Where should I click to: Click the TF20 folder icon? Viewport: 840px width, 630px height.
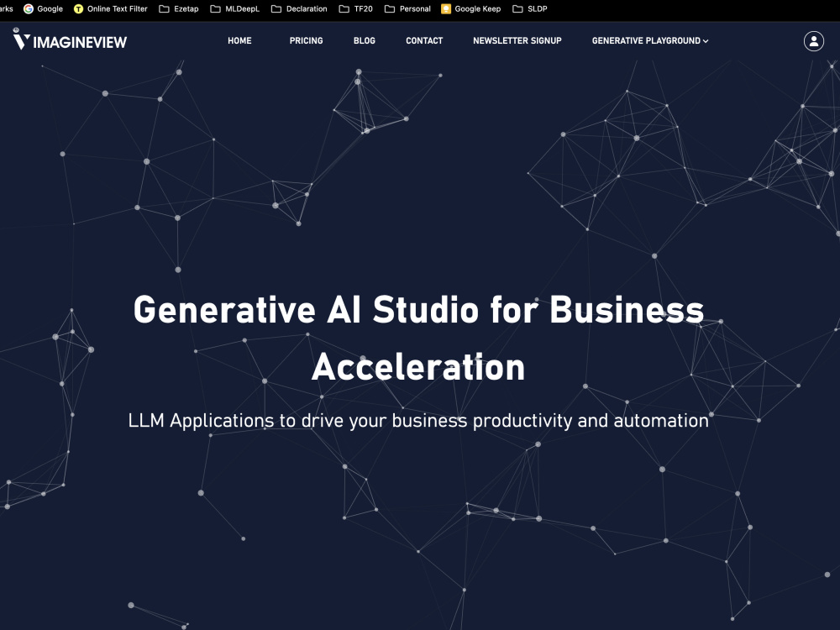(x=343, y=8)
